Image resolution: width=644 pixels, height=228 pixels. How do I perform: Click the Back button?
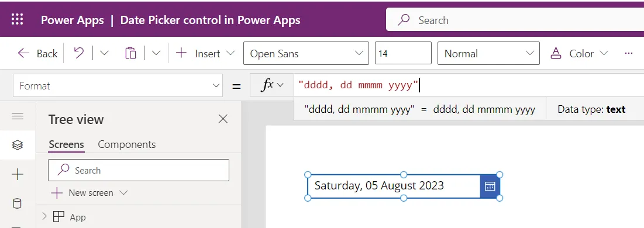[38, 53]
